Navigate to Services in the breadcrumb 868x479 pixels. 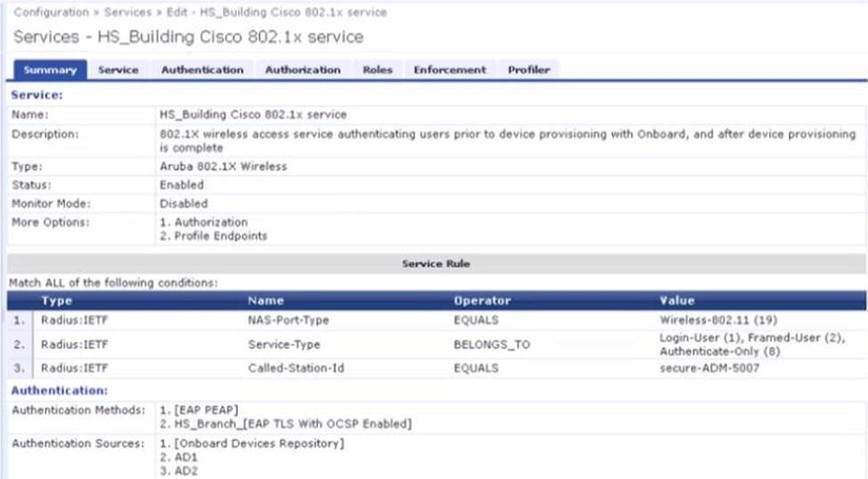coord(127,12)
